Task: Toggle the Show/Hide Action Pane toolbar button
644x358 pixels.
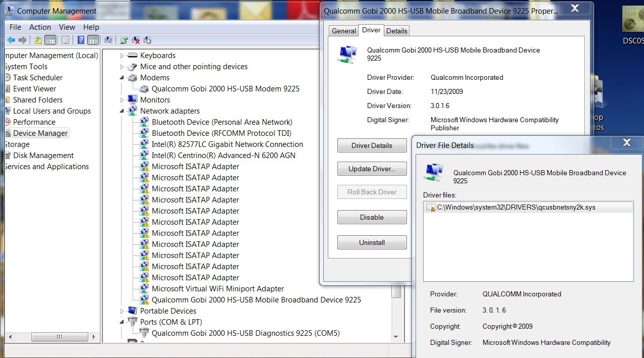Action: tap(93, 40)
